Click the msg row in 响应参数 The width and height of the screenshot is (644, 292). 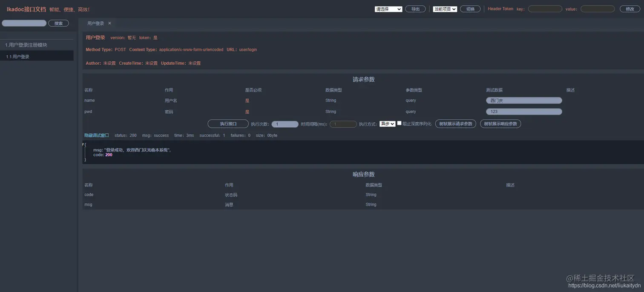pos(363,204)
